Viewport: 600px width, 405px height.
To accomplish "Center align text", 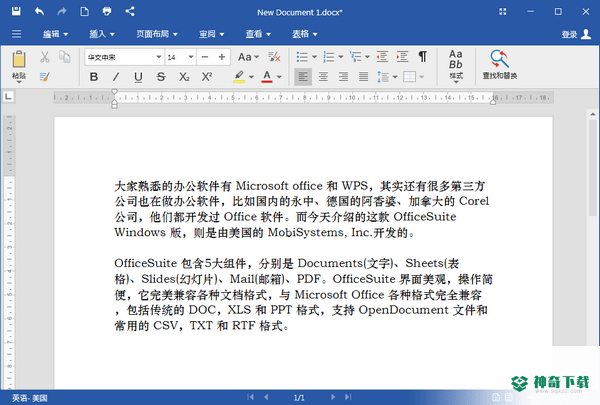I will 323,77.
